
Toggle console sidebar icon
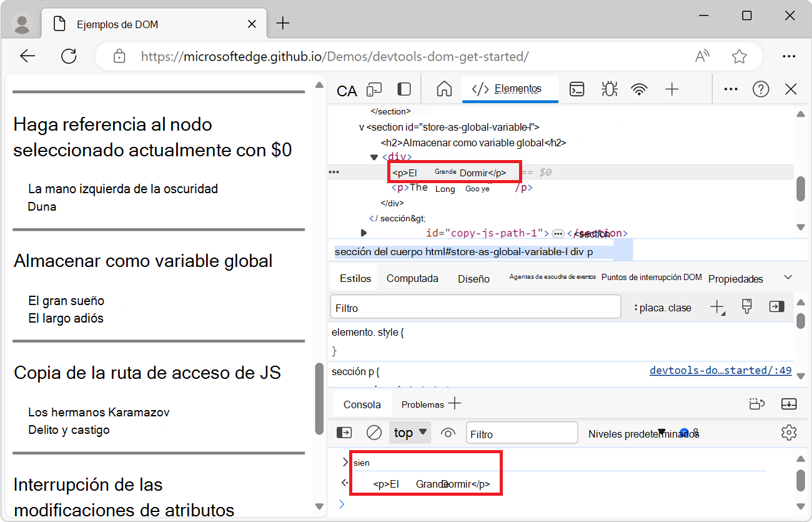click(344, 433)
